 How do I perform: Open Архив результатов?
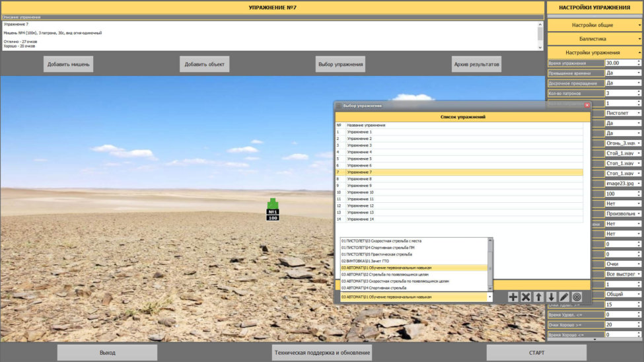click(476, 64)
